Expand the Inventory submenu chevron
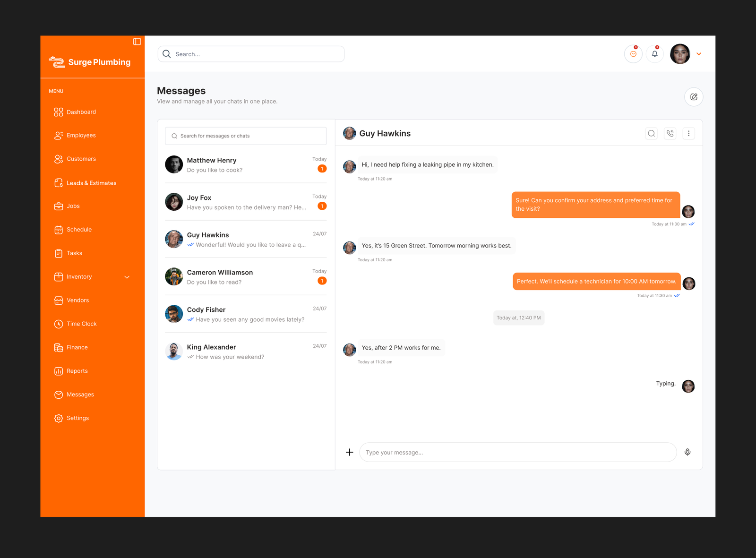756x558 pixels. tap(127, 277)
